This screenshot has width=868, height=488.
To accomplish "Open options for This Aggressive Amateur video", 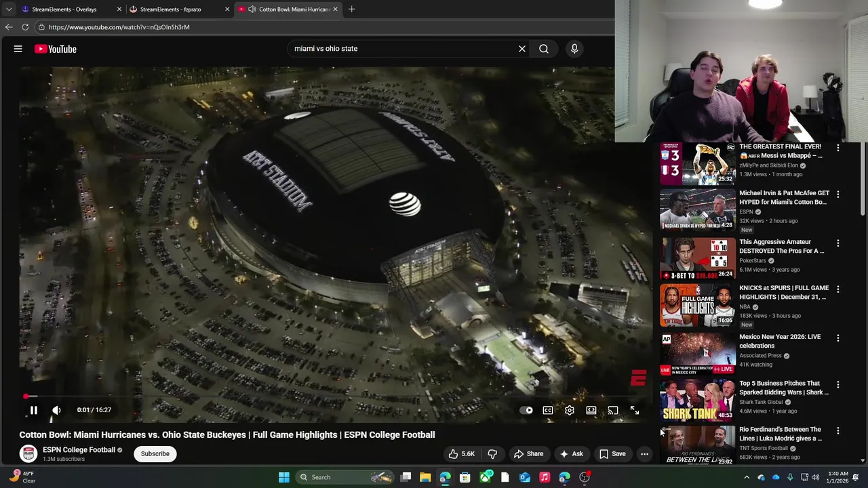I will [x=838, y=243].
